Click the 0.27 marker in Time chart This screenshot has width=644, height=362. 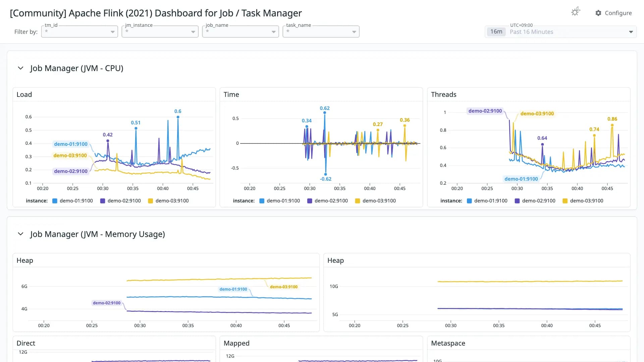pos(378,130)
